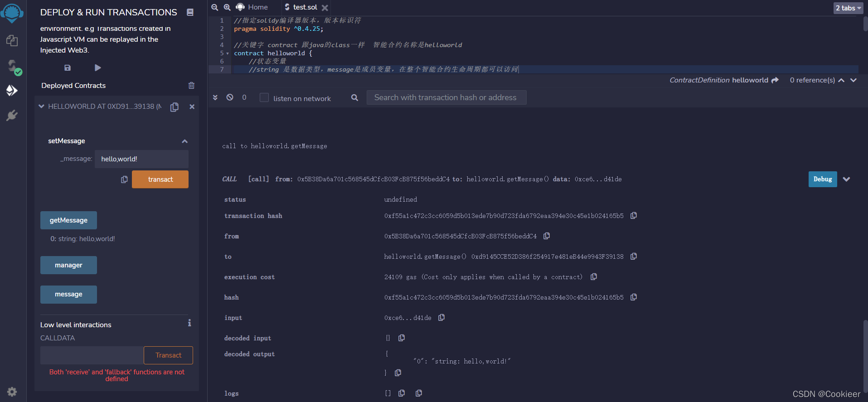
Task: Copy the decoded output value
Action: 398,373
